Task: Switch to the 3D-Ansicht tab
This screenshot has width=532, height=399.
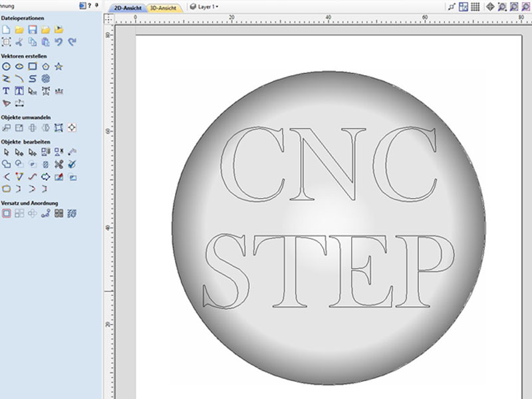Action: pos(163,8)
